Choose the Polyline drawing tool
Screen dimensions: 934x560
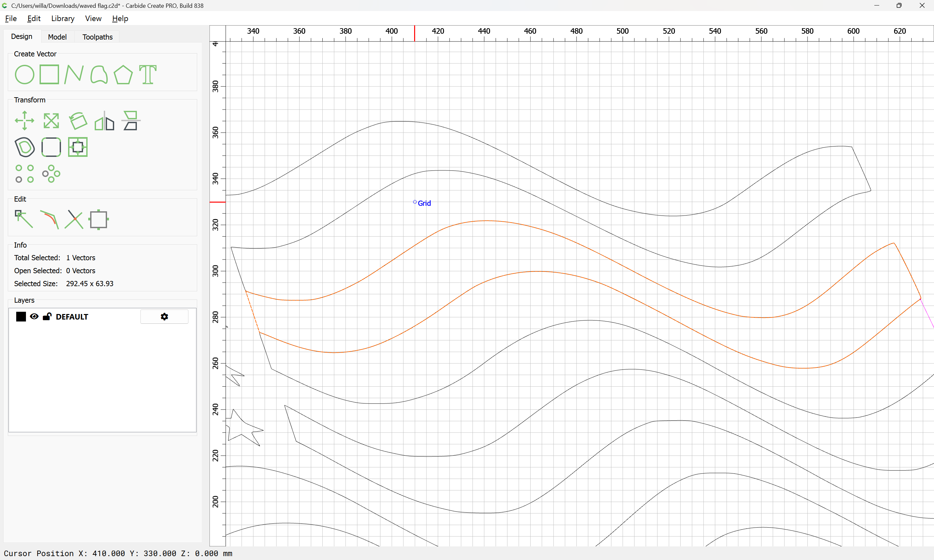pos(74,74)
